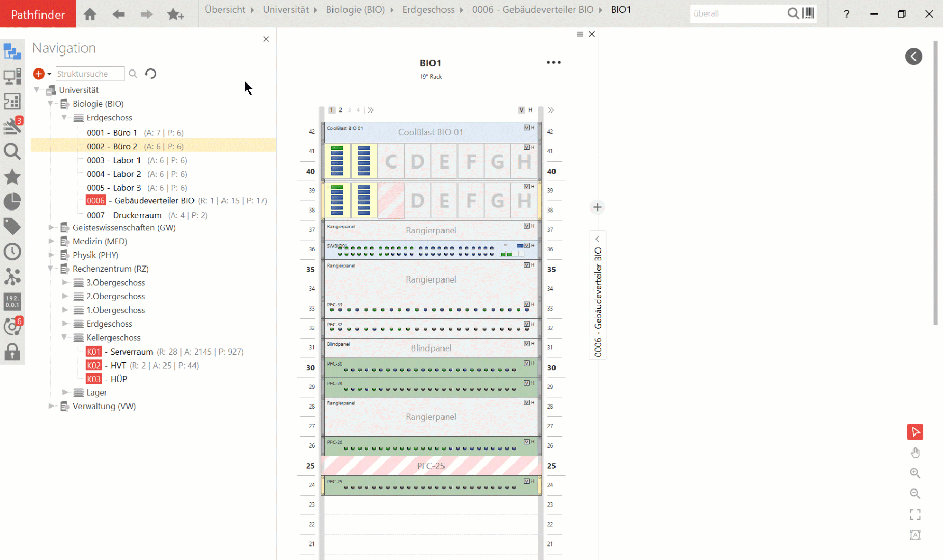Screen dimensions: 943x560
Task: Toggle V checkbox on CoolBlast BIO 01
Action: [526, 128]
